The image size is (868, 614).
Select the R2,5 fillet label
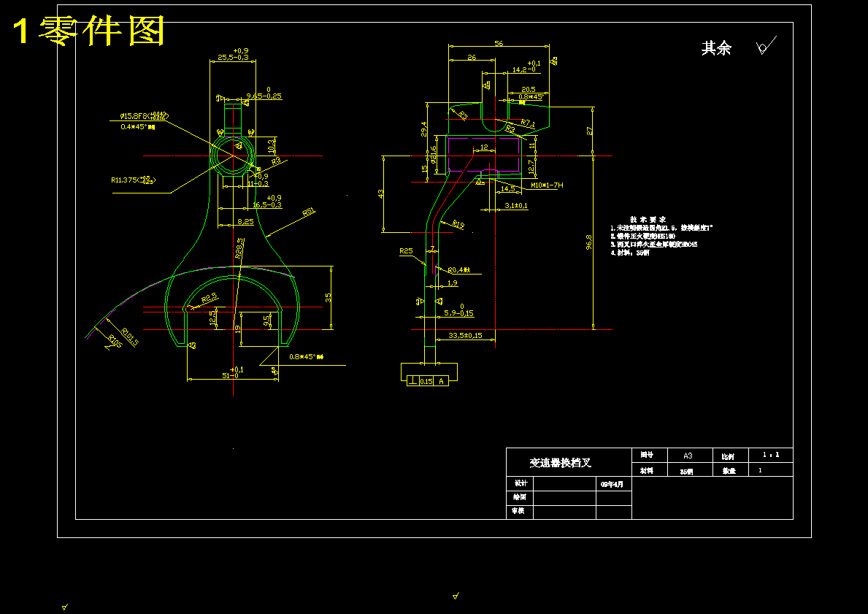(x=210, y=299)
